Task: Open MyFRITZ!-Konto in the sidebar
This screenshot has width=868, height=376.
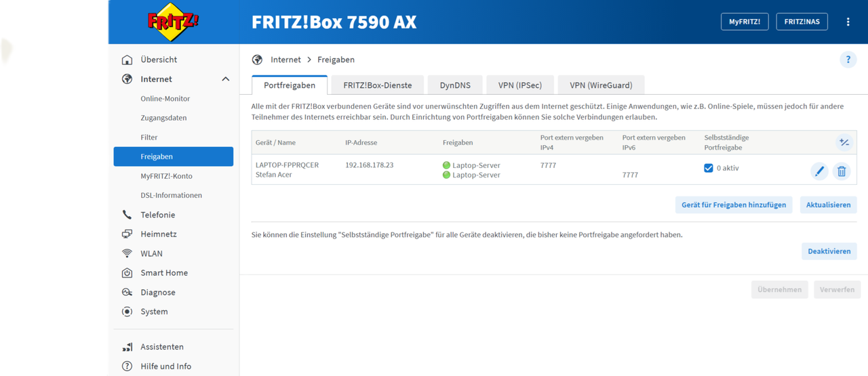Action: [166, 176]
